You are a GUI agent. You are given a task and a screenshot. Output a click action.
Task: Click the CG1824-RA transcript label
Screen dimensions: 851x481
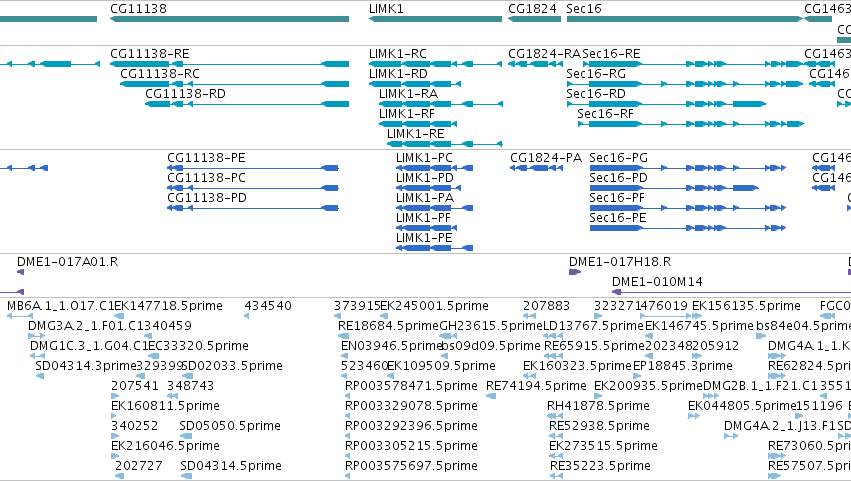pos(544,54)
